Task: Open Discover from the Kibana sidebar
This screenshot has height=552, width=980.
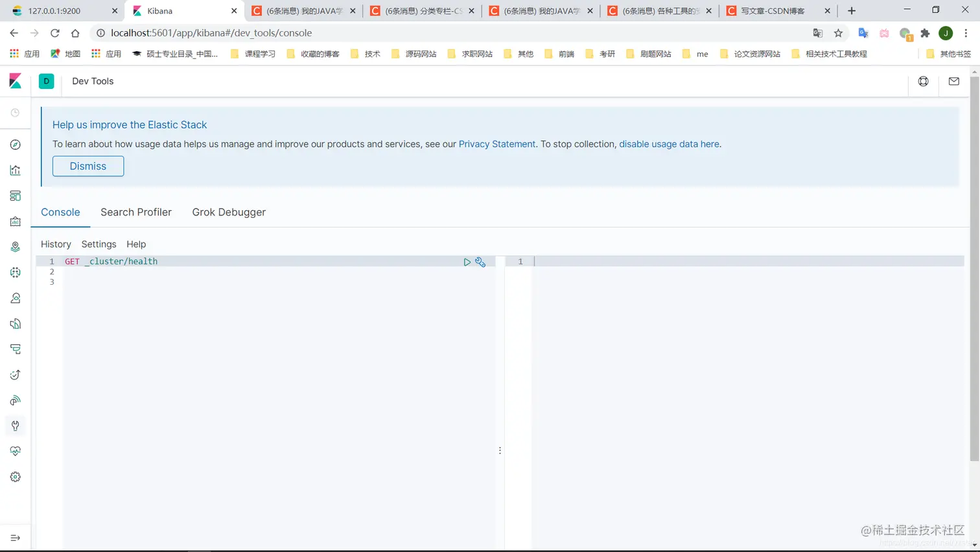Action: coord(16,145)
